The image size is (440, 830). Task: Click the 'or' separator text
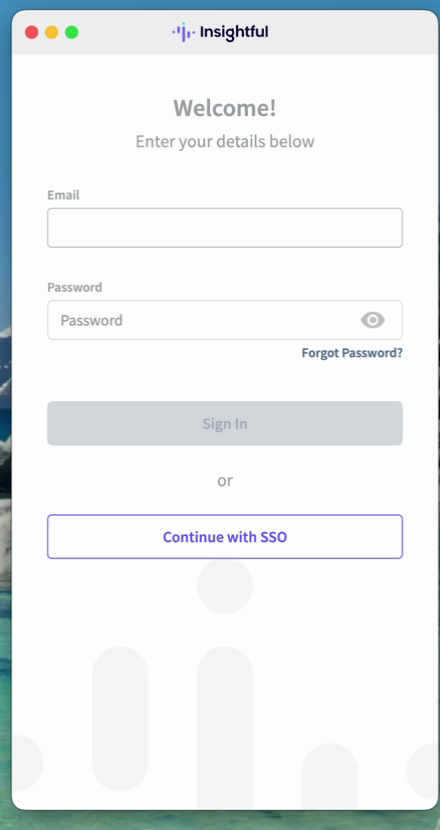225,481
